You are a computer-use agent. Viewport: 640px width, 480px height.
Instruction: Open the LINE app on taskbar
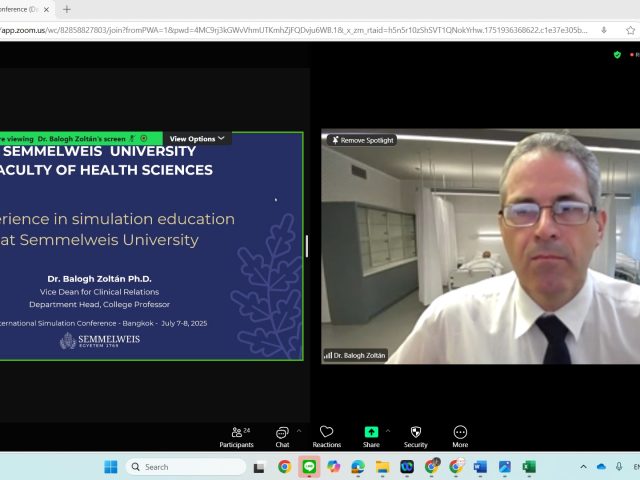(309, 467)
